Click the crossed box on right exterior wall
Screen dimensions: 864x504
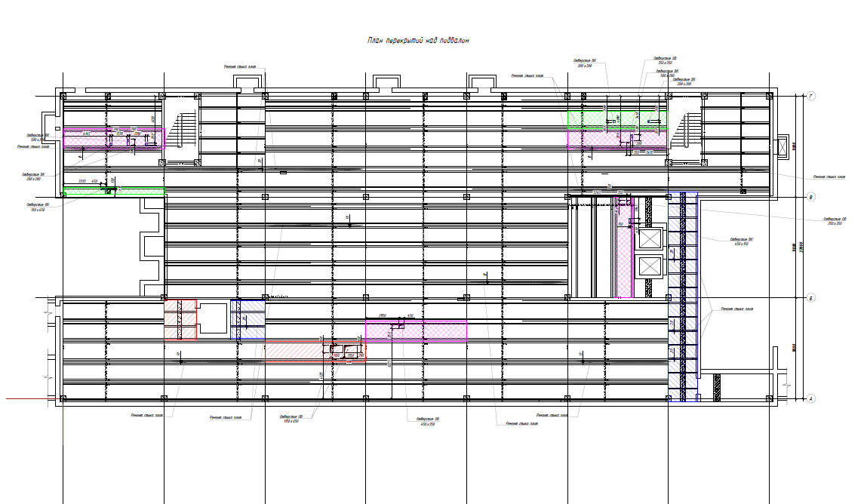783,146
